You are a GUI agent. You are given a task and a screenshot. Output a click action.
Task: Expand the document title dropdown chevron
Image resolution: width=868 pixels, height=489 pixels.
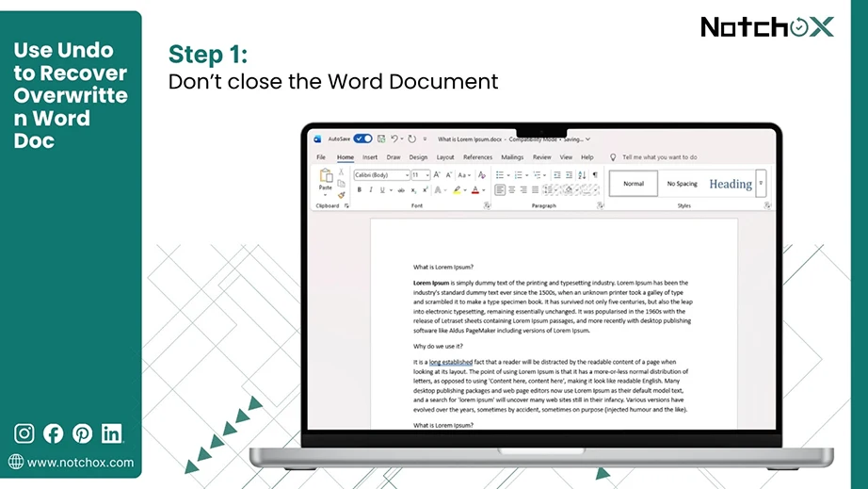coord(587,139)
